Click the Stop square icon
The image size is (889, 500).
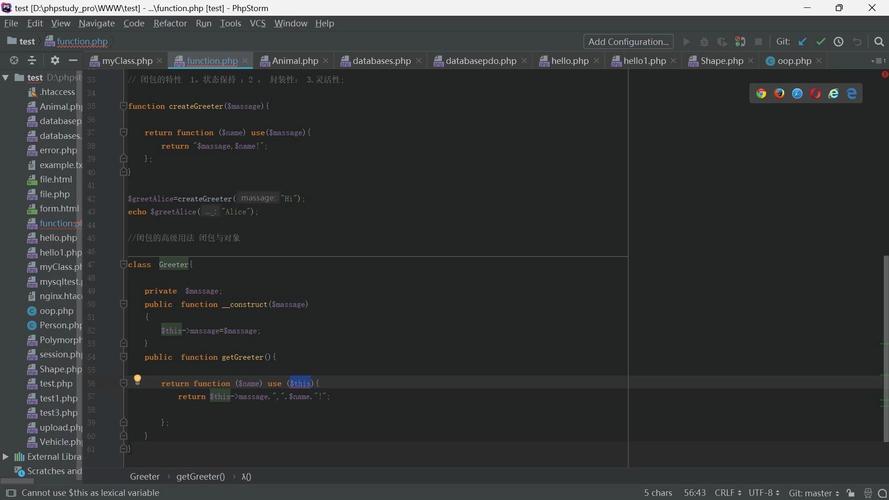[x=758, y=41]
